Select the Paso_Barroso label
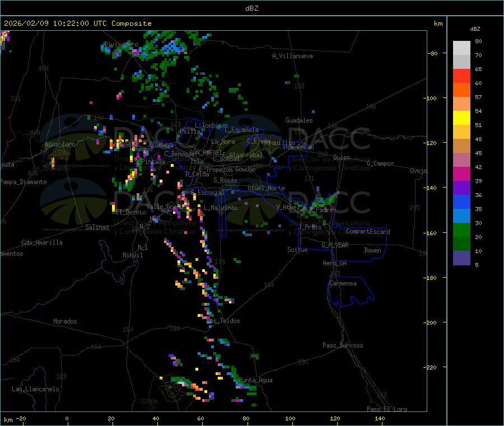Screen dimensions: 504x426 343,345
